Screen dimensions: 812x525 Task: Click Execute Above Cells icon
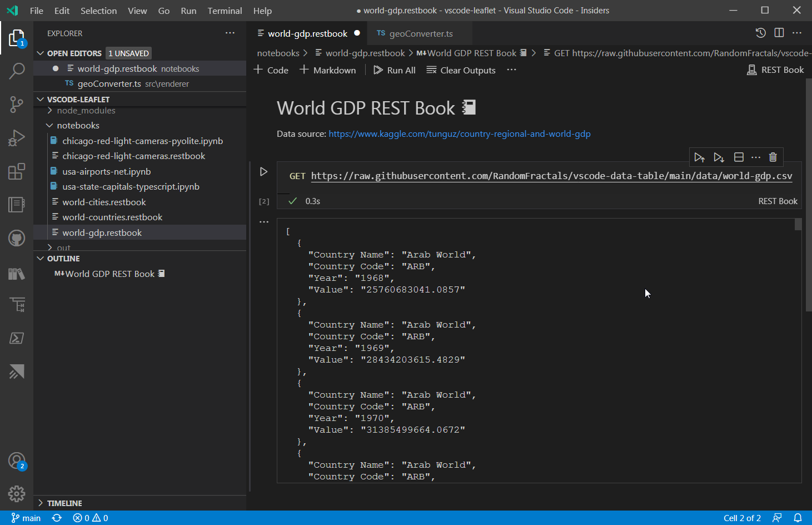(x=699, y=157)
